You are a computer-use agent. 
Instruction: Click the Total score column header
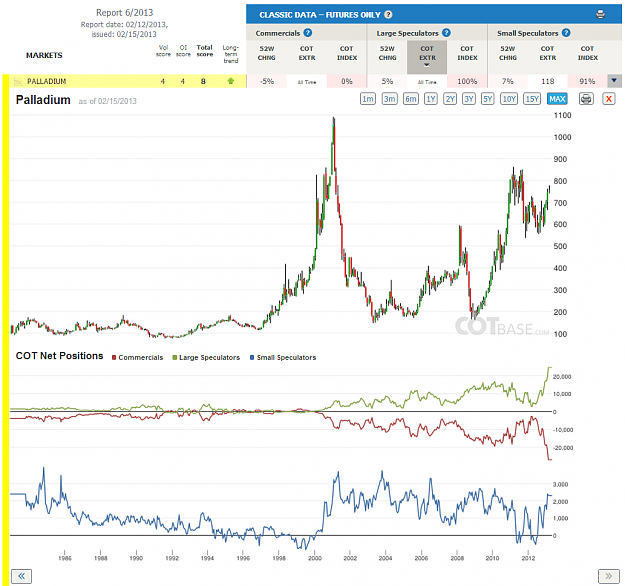[204, 51]
